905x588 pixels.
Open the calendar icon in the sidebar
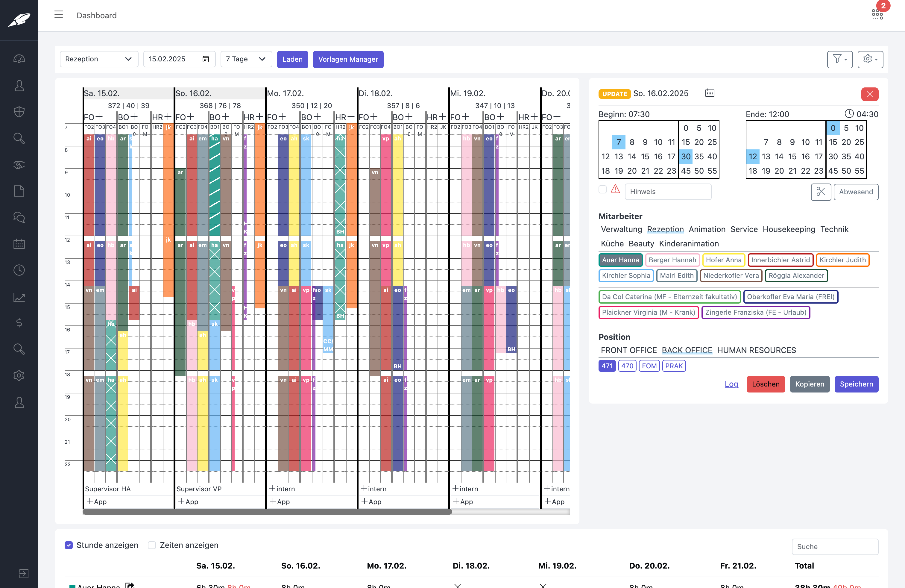(x=19, y=244)
